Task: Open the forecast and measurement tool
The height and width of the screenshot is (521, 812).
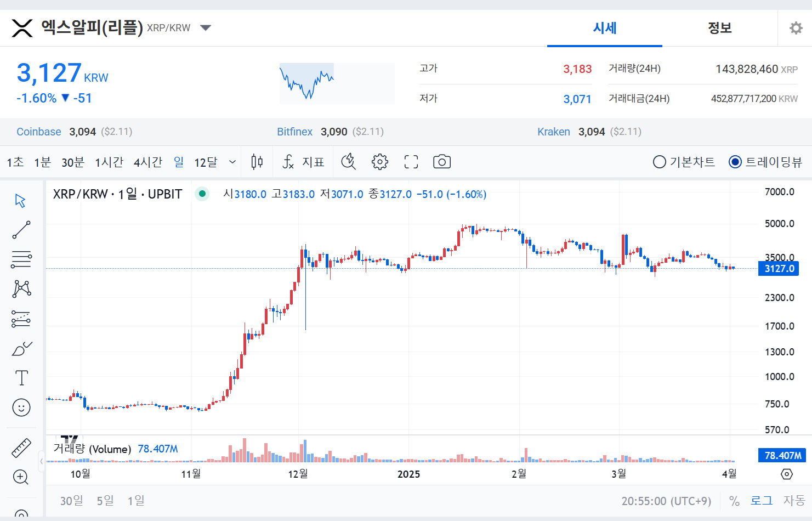Action: click(x=21, y=319)
